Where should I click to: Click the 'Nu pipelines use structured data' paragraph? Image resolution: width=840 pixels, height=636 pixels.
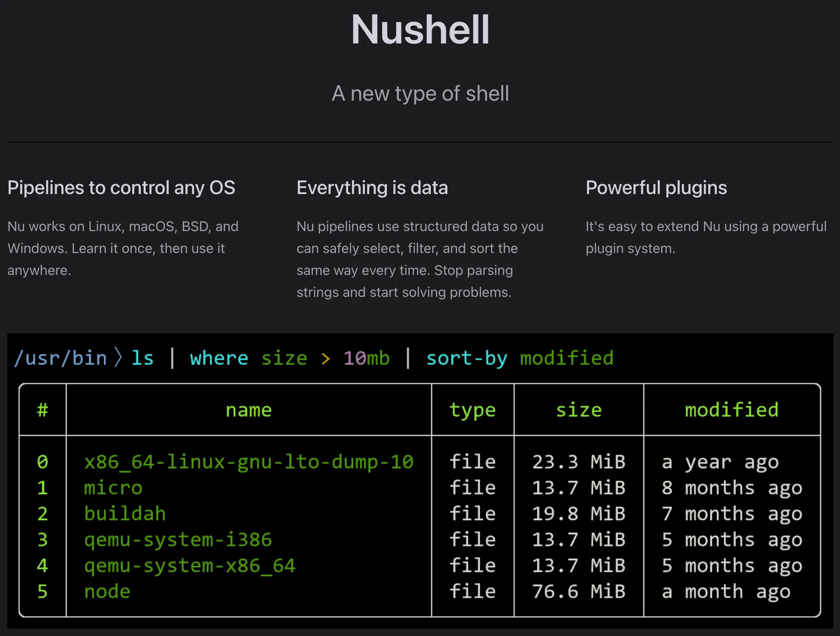point(420,259)
